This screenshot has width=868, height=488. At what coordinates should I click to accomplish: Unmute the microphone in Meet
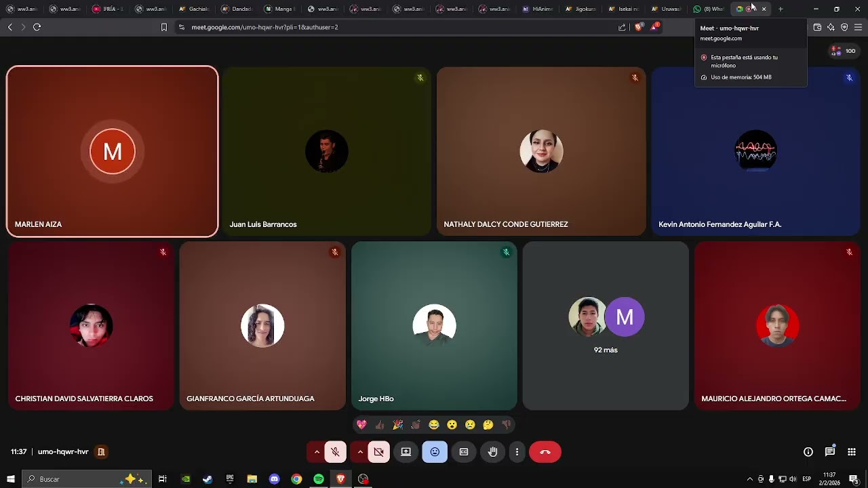coord(336,452)
